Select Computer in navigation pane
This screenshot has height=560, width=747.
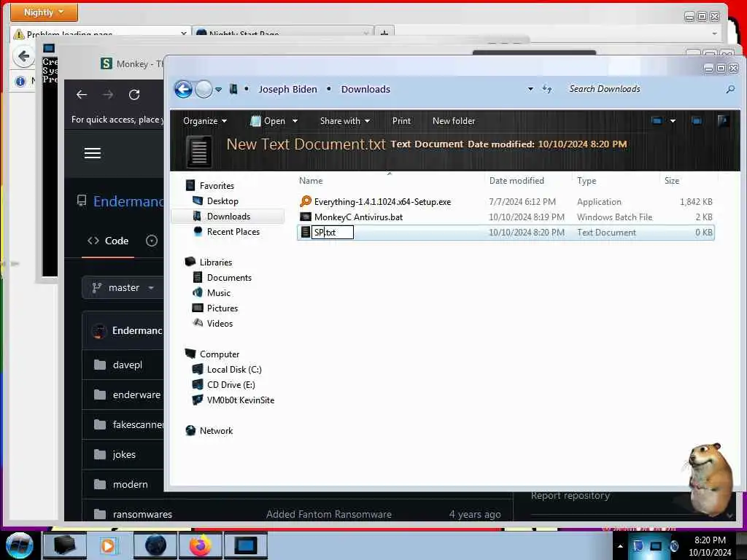click(x=220, y=354)
